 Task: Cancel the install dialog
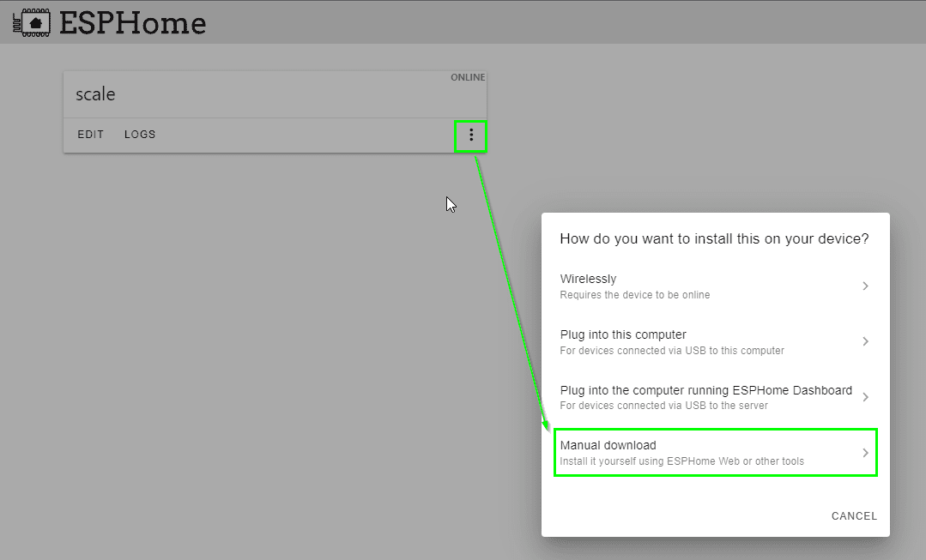click(854, 515)
